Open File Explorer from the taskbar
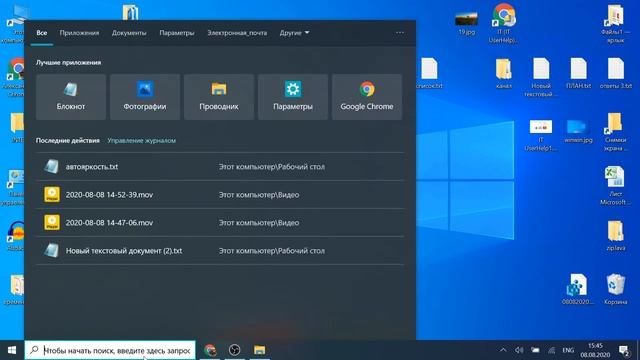 259,350
